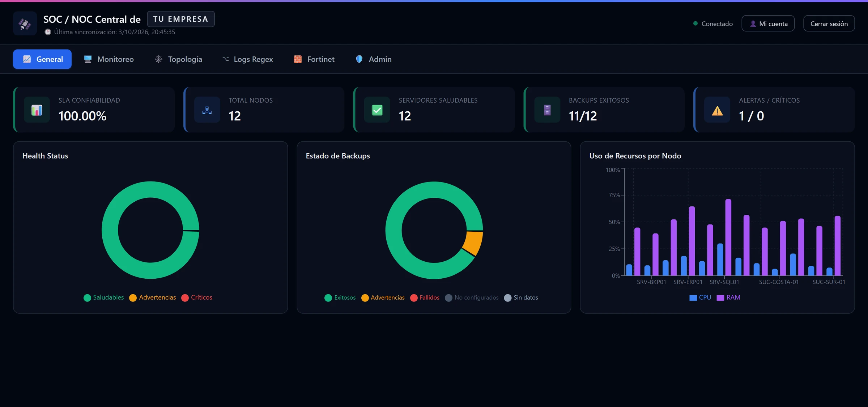
Task: Click the tallest purple RAM bar above SRV-SQL01
Action: (x=728, y=237)
